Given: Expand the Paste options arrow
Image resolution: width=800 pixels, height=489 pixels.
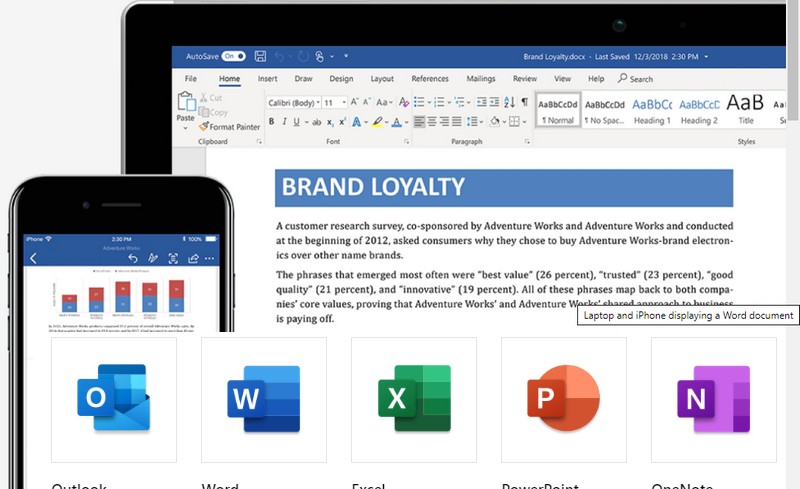Looking at the screenshot, I should click(185, 128).
